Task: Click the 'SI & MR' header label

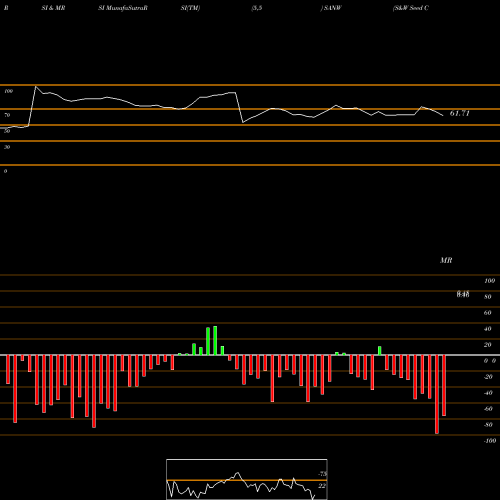Action: pyautogui.click(x=53, y=8)
